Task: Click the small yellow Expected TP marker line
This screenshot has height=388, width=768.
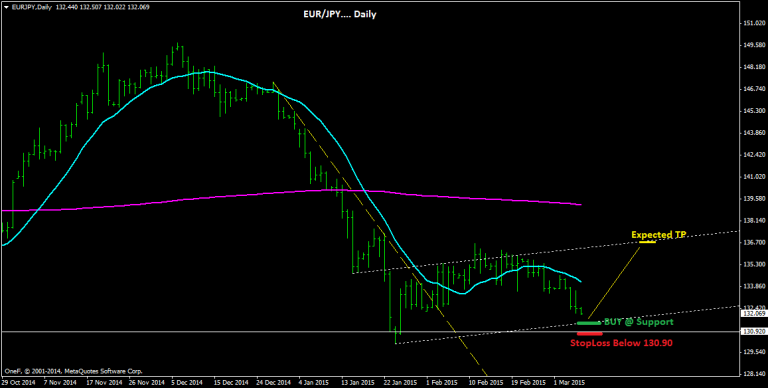Action: tap(647, 242)
